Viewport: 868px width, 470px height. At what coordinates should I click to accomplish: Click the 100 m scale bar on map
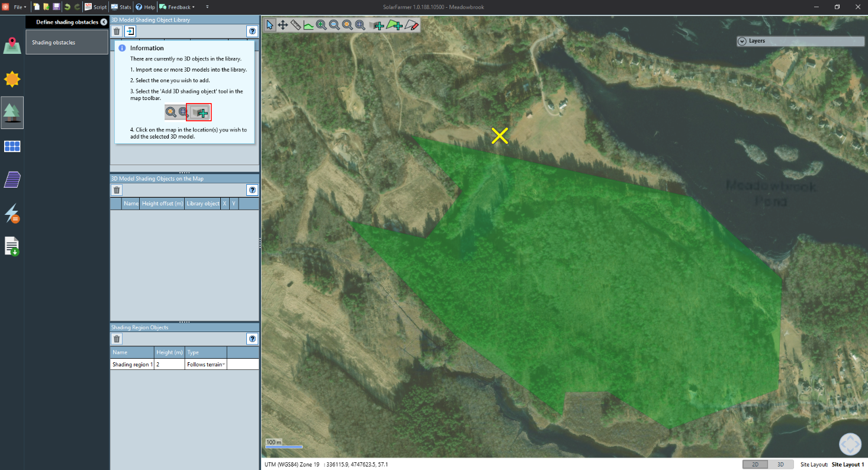tap(284, 444)
